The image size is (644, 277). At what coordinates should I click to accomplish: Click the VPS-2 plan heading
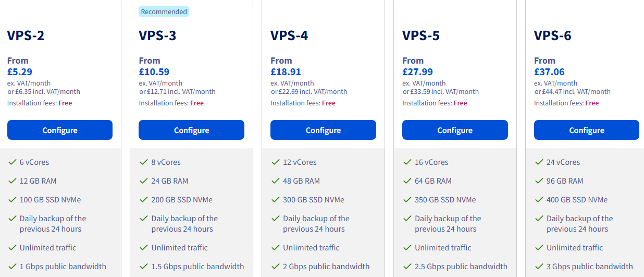(26, 35)
